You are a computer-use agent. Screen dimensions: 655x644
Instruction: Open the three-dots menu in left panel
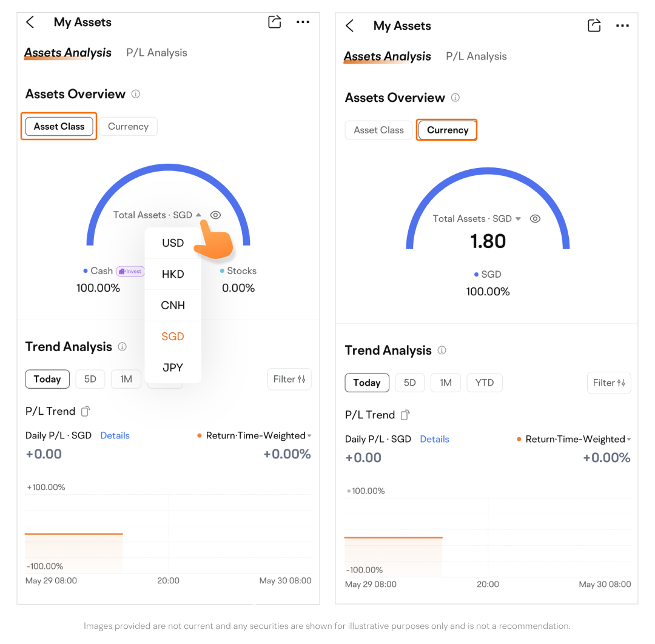[303, 22]
